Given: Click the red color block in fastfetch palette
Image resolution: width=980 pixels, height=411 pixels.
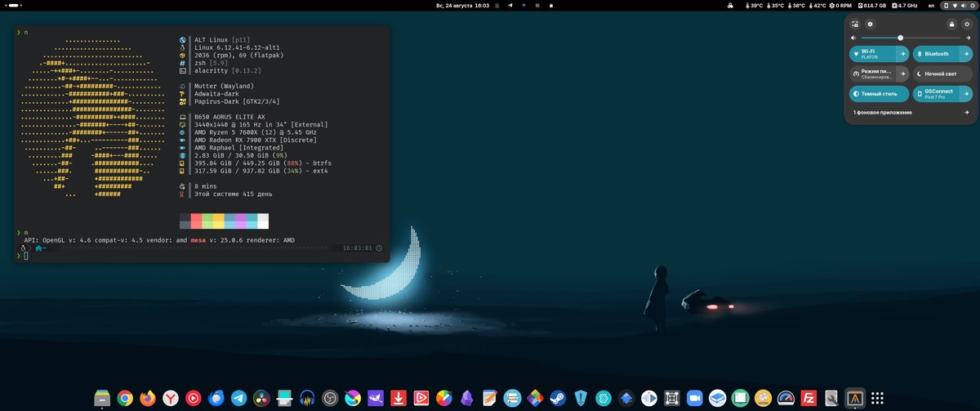Looking at the screenshot, I should tap(196, 221).
